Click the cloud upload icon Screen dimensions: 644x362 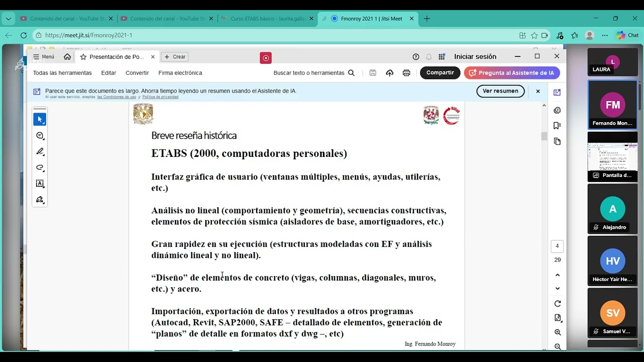pos(389,73)
